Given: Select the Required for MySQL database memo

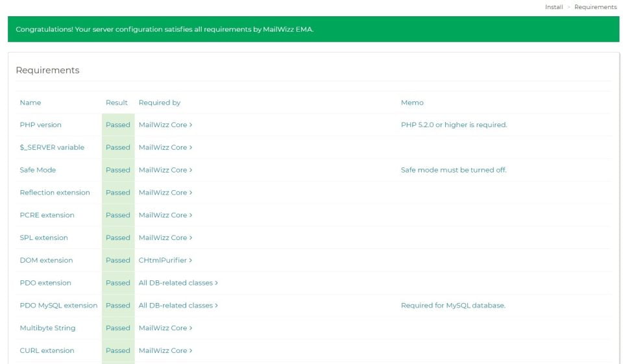Looking at the screenshot, I should [453, 306].
